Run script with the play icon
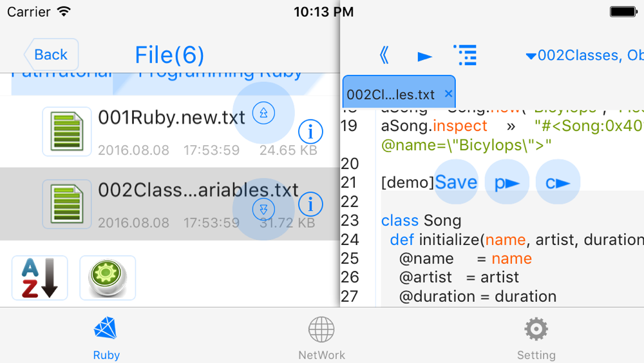 tap(424, 56)
